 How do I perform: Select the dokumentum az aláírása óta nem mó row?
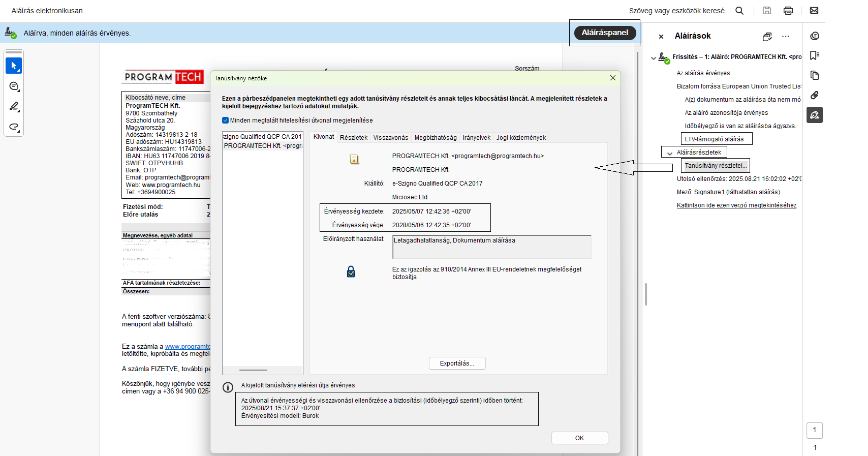[742, 100]
